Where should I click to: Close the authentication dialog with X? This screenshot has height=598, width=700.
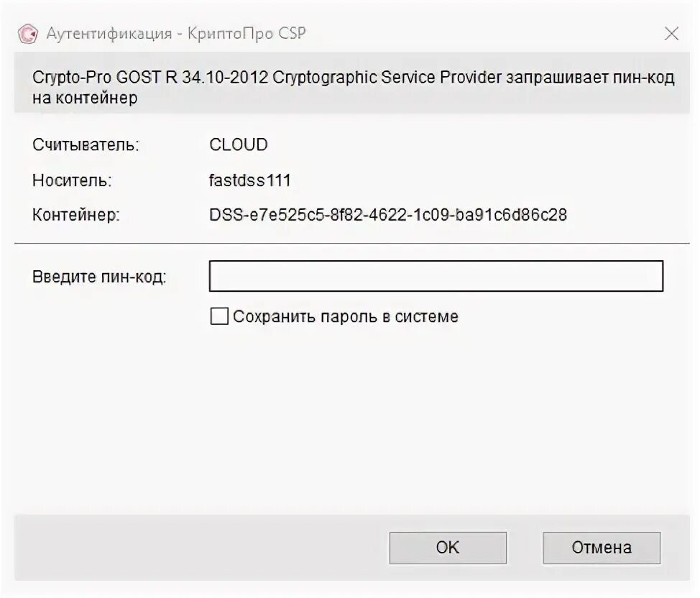[x=671, y=33]
